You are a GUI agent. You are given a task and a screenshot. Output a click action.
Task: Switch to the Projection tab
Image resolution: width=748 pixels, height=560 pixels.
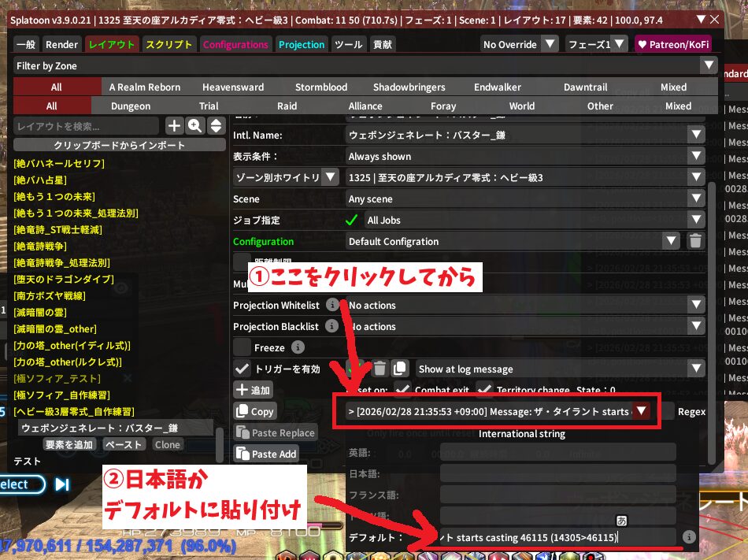coord(302,45)
